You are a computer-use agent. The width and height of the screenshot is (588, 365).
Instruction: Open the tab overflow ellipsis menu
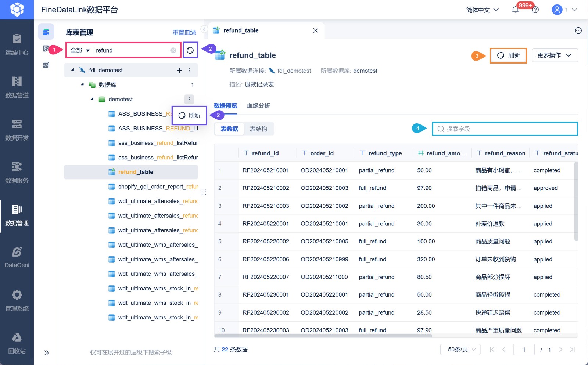(578, 30)
